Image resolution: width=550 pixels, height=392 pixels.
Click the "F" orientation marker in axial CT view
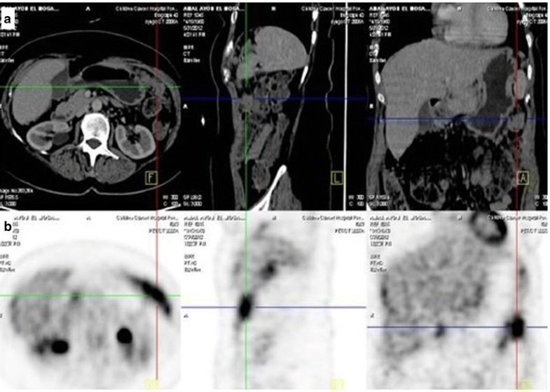click(151, 178)
